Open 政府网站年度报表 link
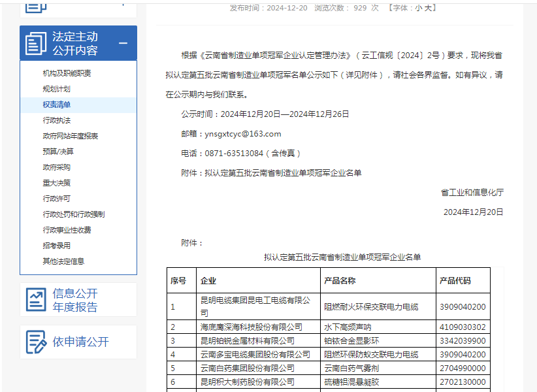Image resolution: width=537 pixels, height=392 pixels. click(x=70, y=136)
